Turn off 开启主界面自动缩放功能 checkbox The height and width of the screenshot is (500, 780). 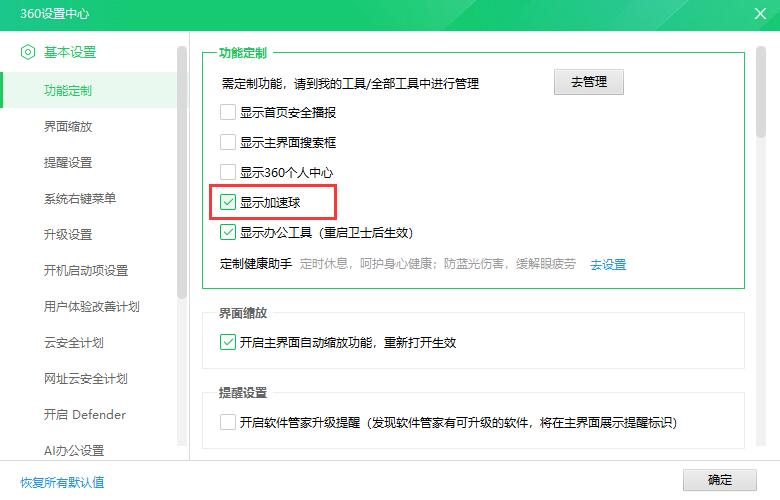pyautogui.click(x=228, y=342)
